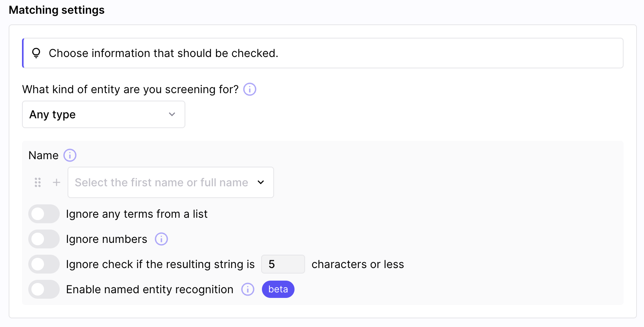Click info icon beside Ignore numbers
Screen dimensions: 644x327
click(x=161, y=239)
